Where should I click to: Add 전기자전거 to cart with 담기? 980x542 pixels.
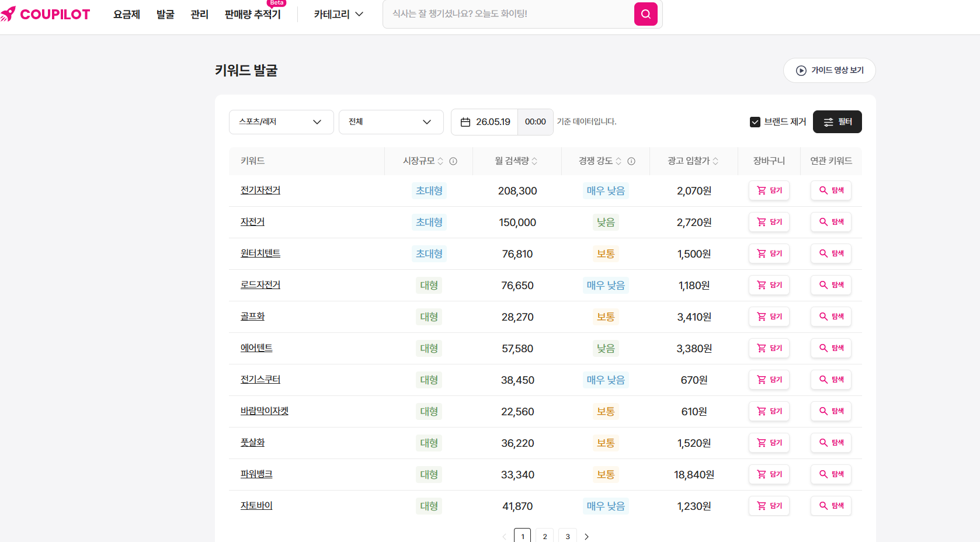coord(769,190)
